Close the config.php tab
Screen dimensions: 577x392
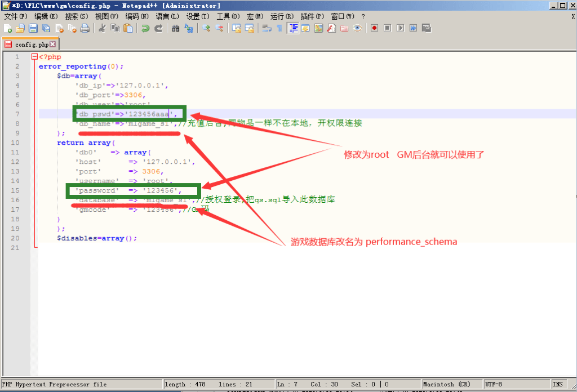53,44
